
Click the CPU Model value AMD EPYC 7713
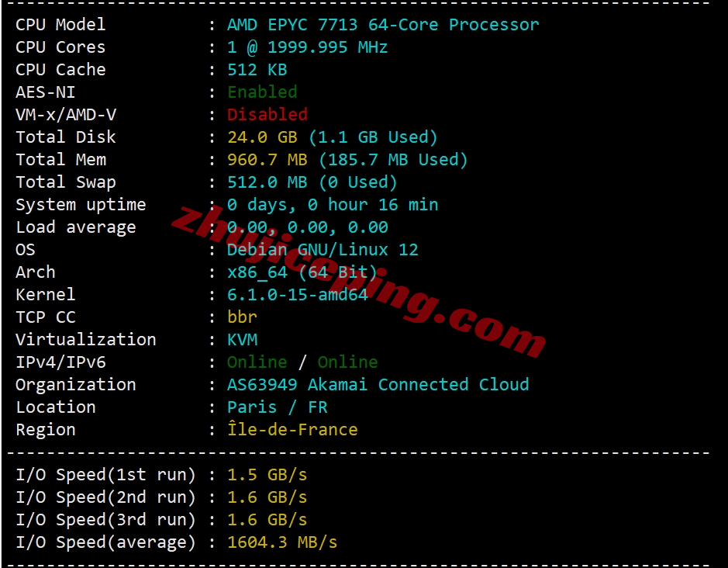(x=292, y=25)
